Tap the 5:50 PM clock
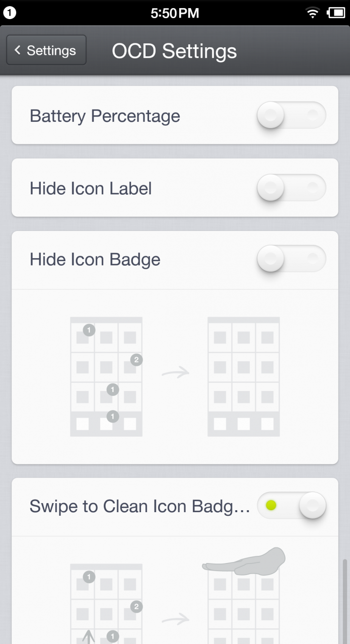 click(175, 13)
